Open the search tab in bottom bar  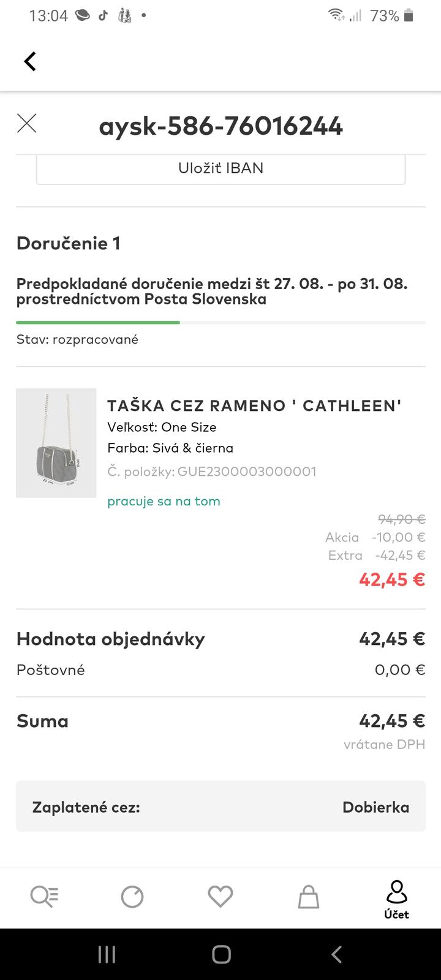click(44, 897)
